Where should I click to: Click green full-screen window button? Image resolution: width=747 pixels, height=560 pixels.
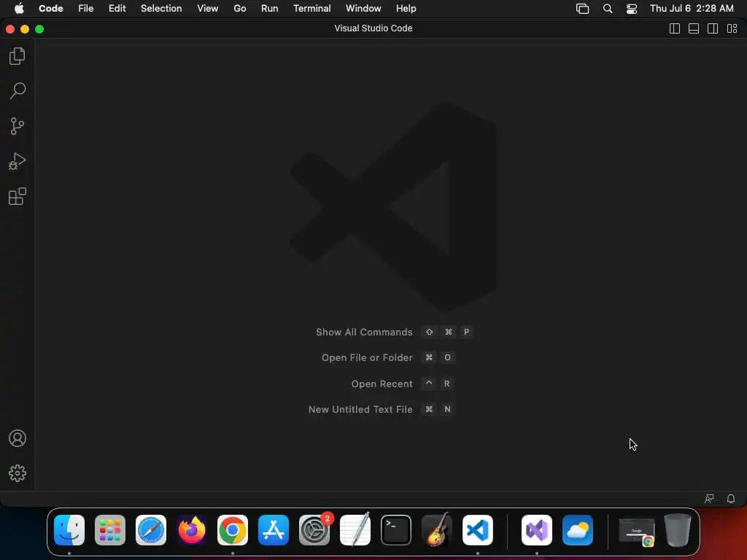[x=39, y=29]
